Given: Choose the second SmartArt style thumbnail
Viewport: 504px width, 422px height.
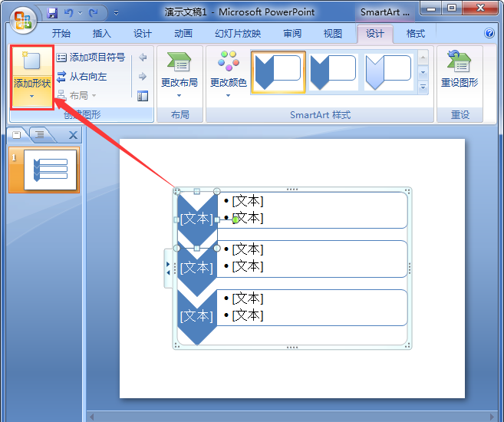Looking at the screenshot, I should (x=334, y=72).
